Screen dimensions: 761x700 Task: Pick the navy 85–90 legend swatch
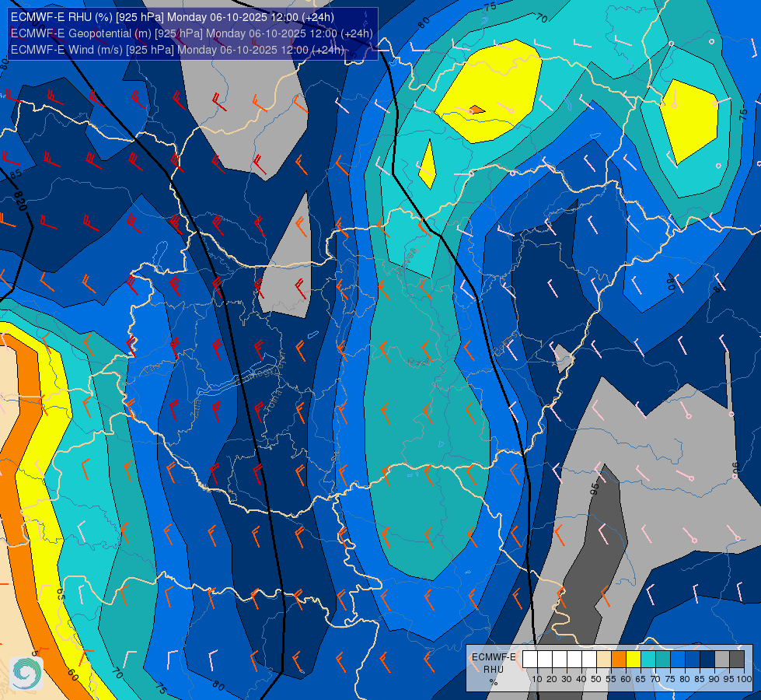pyautogui.click(x=707, y=659)
